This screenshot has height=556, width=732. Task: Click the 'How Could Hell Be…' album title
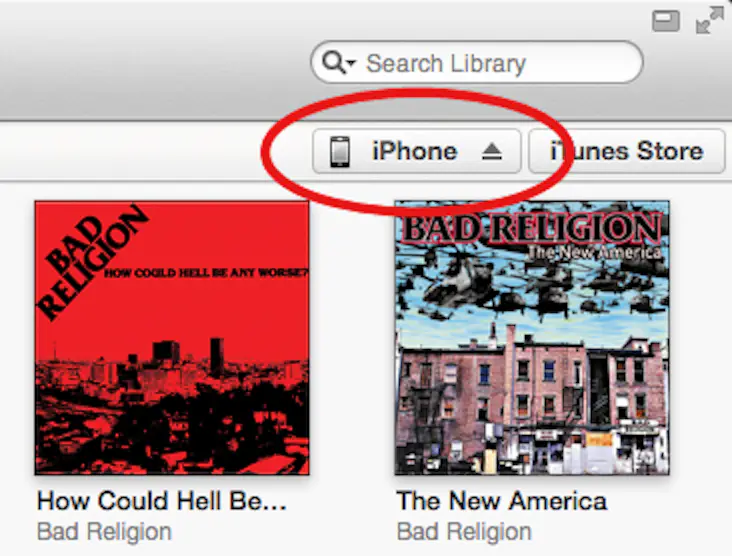pos(162,501)
